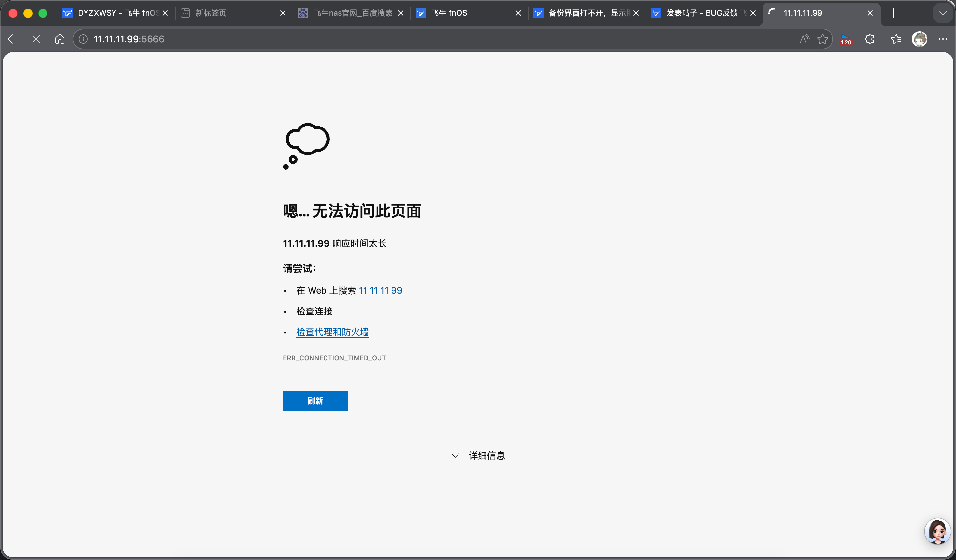
Task: Toggle favorite star for this page
Action: click(822, 39)
